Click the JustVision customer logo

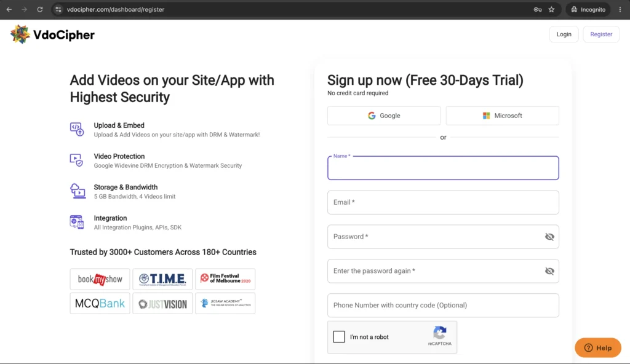[x=162, y=303]
